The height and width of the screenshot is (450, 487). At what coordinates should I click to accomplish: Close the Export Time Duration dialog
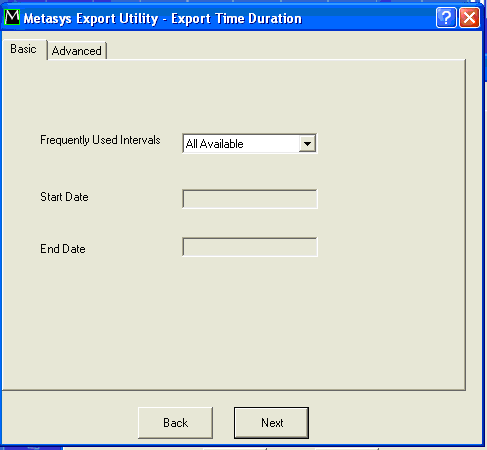(x=469, y=18)
